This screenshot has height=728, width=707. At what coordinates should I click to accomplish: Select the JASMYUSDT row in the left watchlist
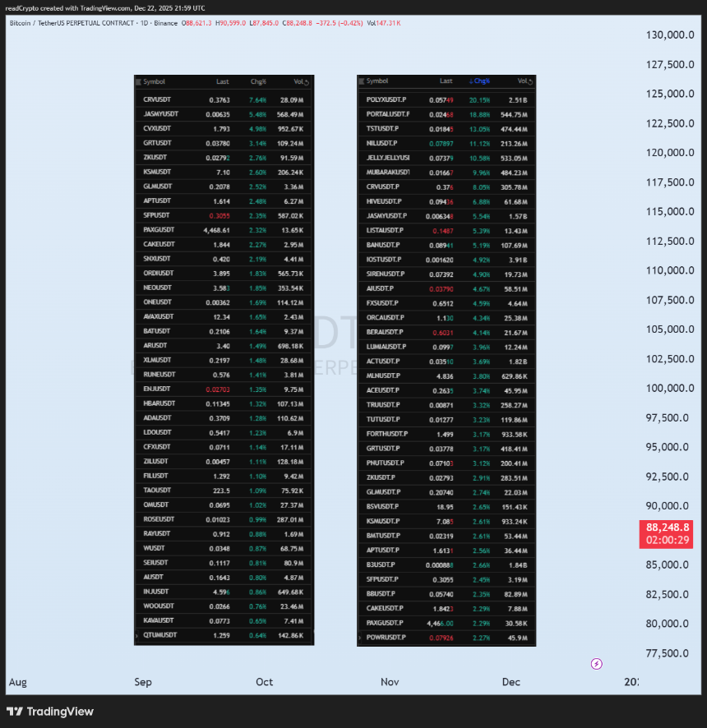(224, 114)
